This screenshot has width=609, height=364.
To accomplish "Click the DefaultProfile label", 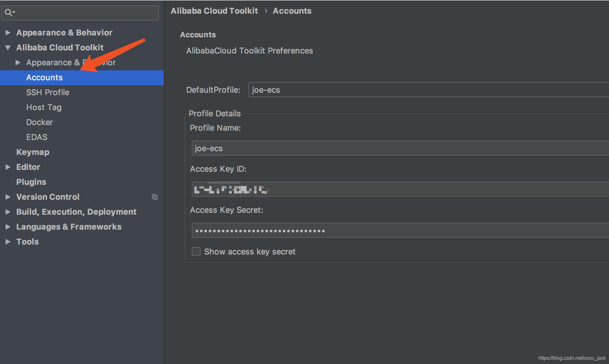I will point(213,90).
